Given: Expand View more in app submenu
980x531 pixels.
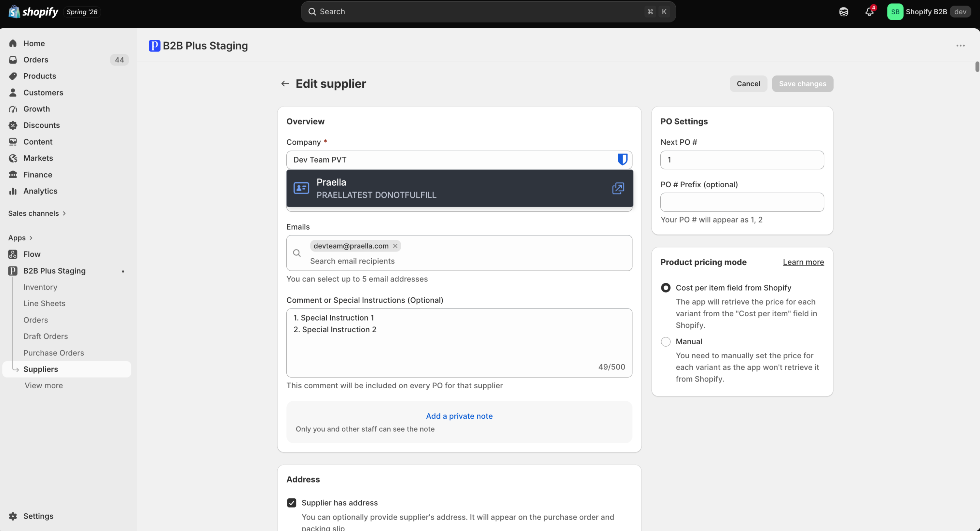Looking at the screenshot, I should tap(44, 386).
